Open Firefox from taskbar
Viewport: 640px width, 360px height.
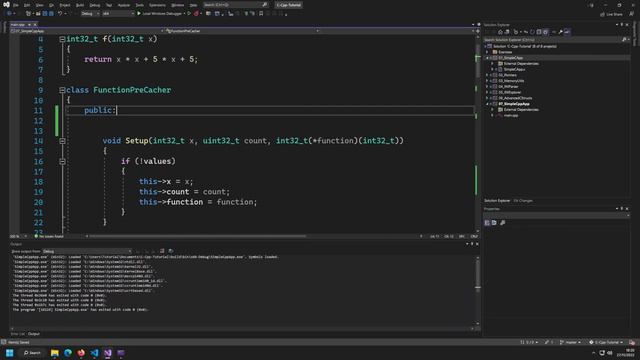coord(81,353)
